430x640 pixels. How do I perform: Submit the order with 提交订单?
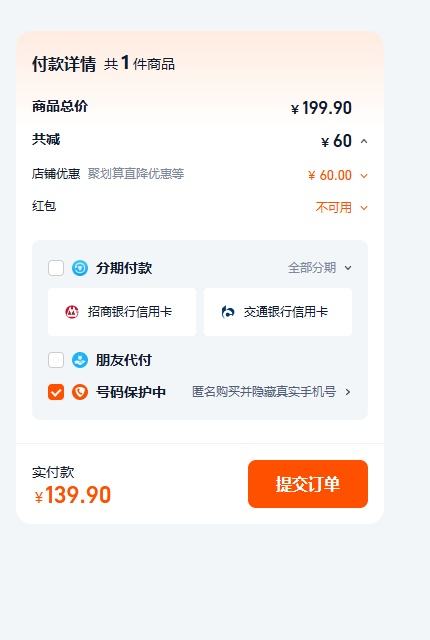pos(308,484)
